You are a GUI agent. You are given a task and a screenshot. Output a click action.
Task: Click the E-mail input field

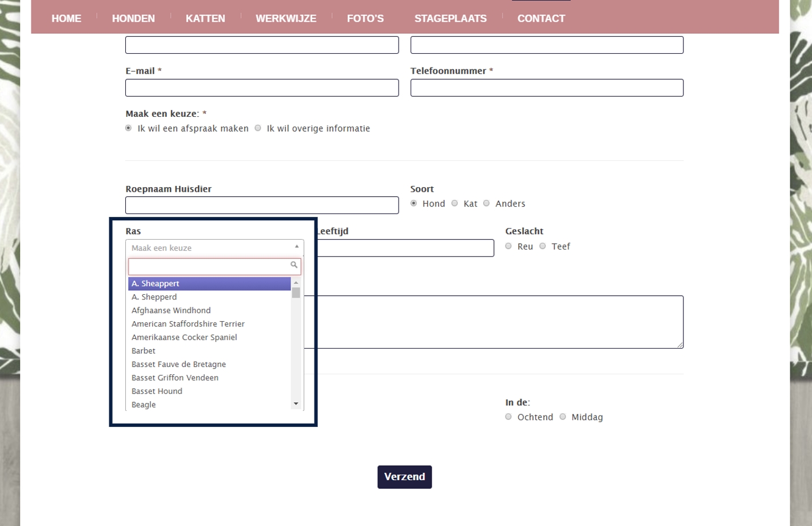[262, 88]
